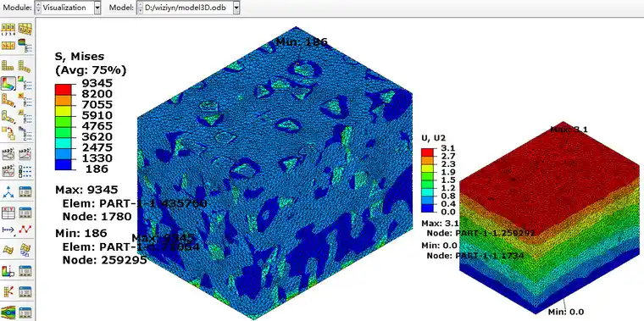Click the Model spinner arrows
The width and height of the screenshot is (644, 321).
coord(141,8)
